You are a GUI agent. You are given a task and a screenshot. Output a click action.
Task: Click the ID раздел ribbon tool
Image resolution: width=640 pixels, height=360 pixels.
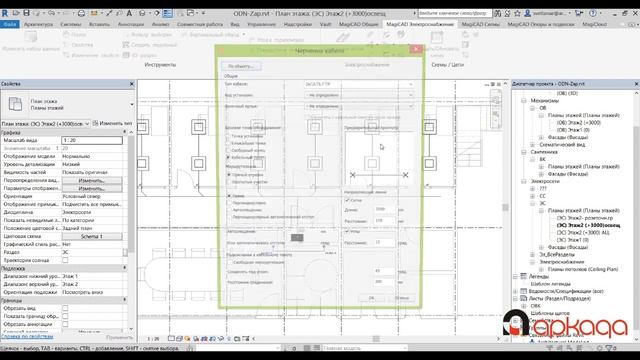click(140, 55)
